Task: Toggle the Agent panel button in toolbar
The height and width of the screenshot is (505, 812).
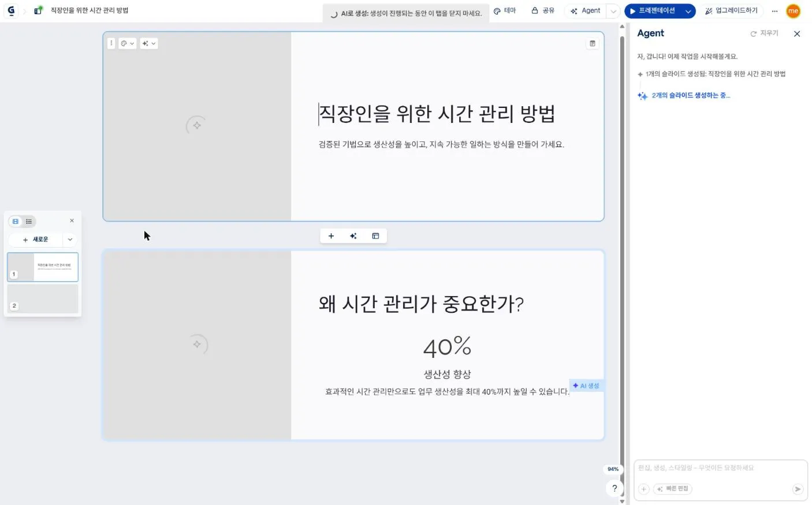Action: point(585,10)
